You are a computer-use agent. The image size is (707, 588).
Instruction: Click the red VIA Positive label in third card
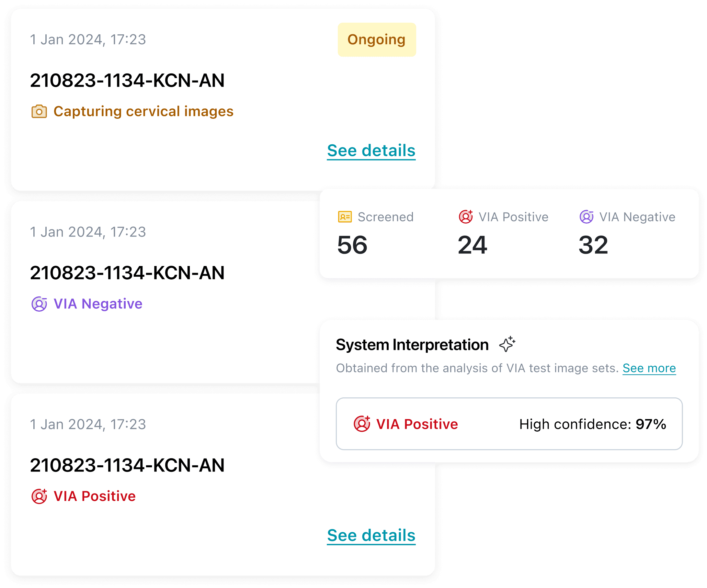pyautogui.click(x=95, y=496)
